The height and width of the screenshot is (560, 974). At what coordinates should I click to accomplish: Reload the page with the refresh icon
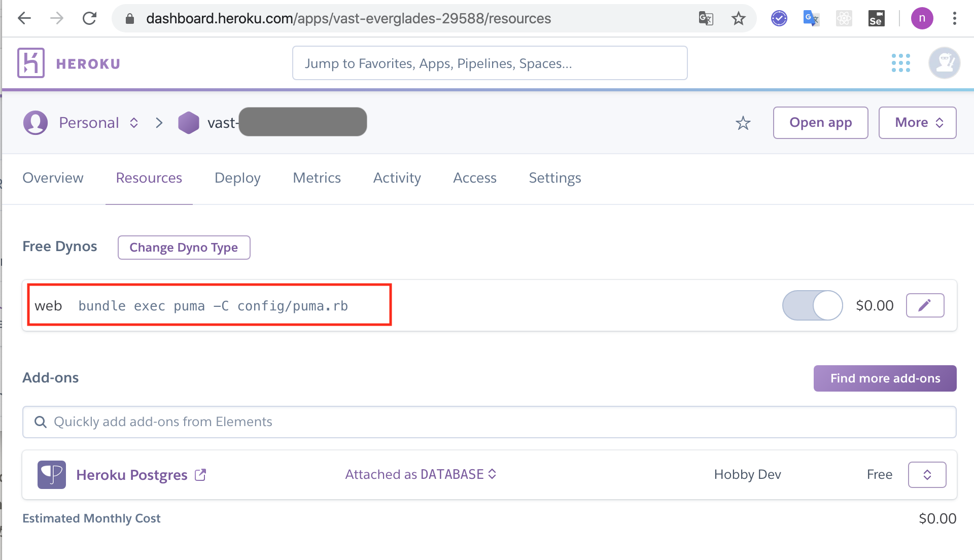pyautogui.click(x=89, y=19)
